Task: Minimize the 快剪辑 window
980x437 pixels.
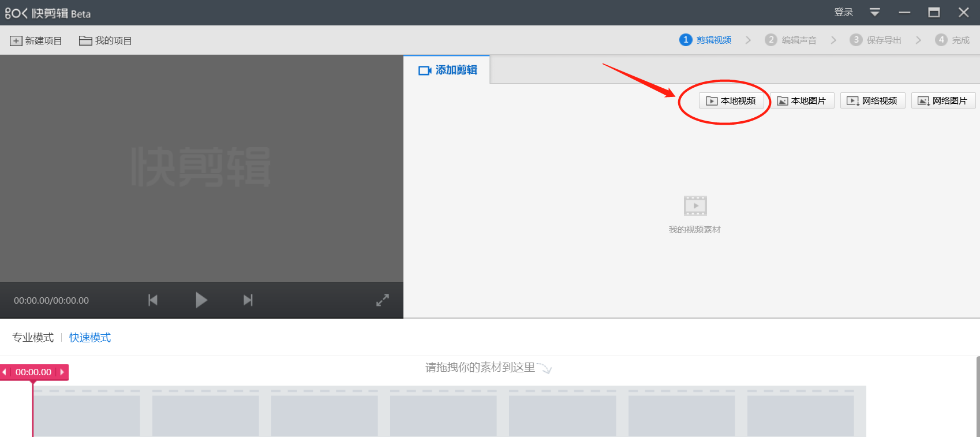Action: tap(904, 12)
